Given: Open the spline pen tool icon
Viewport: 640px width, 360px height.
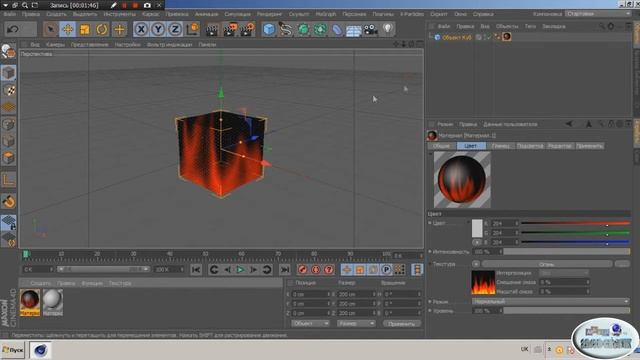Looking at the screenshot, I should click(x=286, y=29).
